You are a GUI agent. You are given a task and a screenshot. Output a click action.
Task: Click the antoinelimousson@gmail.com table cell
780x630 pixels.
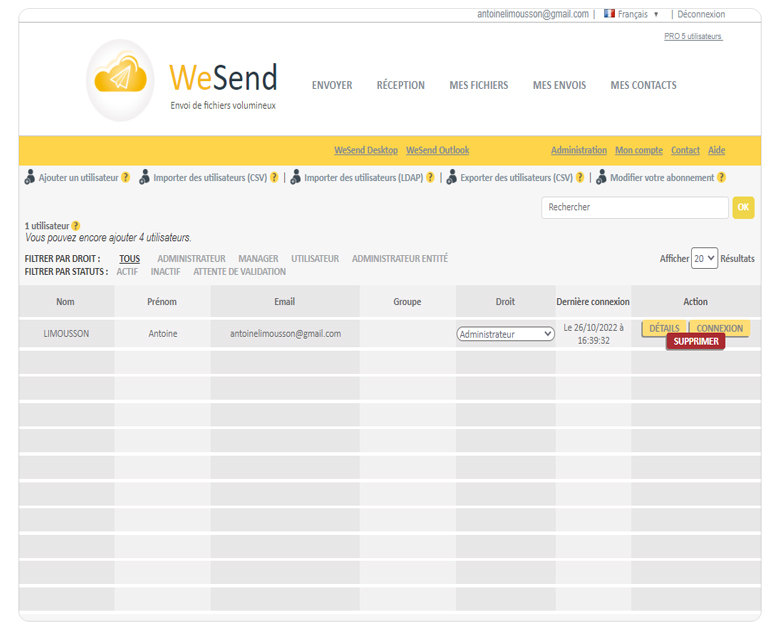click(x=285, y=333)
